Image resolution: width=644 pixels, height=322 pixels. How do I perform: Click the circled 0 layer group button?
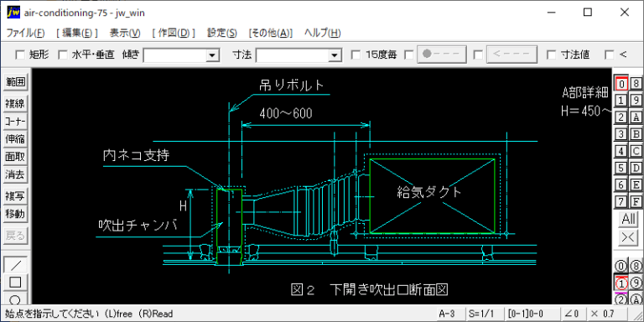tap(621, 266)
